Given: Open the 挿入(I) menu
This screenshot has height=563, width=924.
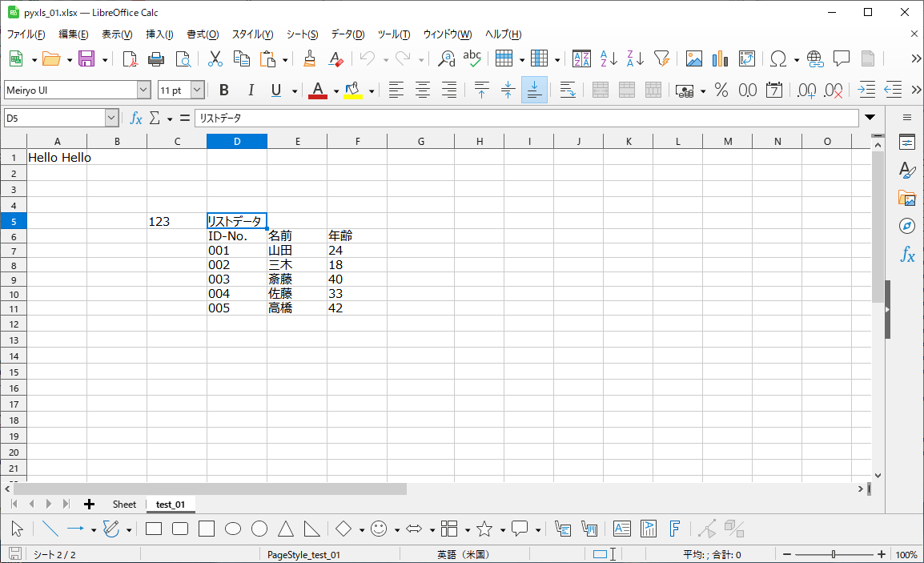Looking at the screenshot, I should tap(159, 34).
